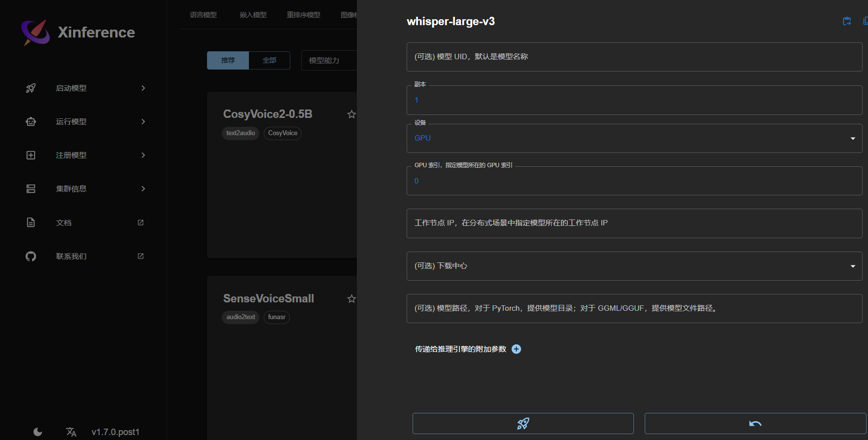The width and height of the screenshot is (868, 440).
Task: Click the GitHub icon beside 联系我们
Action: point(31,256)
